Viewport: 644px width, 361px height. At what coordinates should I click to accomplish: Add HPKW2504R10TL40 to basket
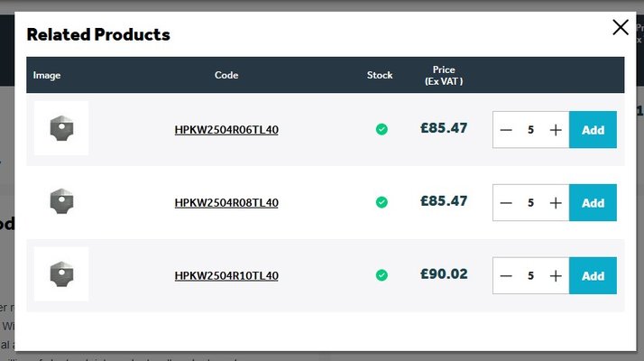(593, 275)
